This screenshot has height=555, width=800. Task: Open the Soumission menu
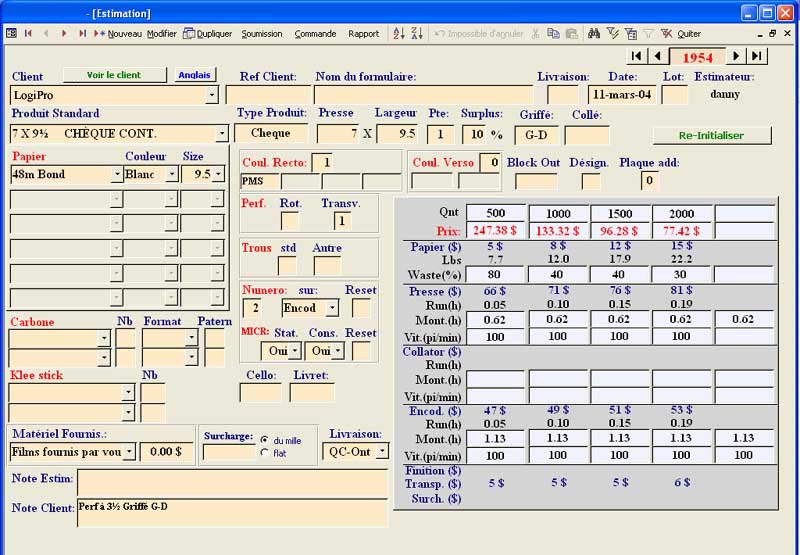click(262, 33)
